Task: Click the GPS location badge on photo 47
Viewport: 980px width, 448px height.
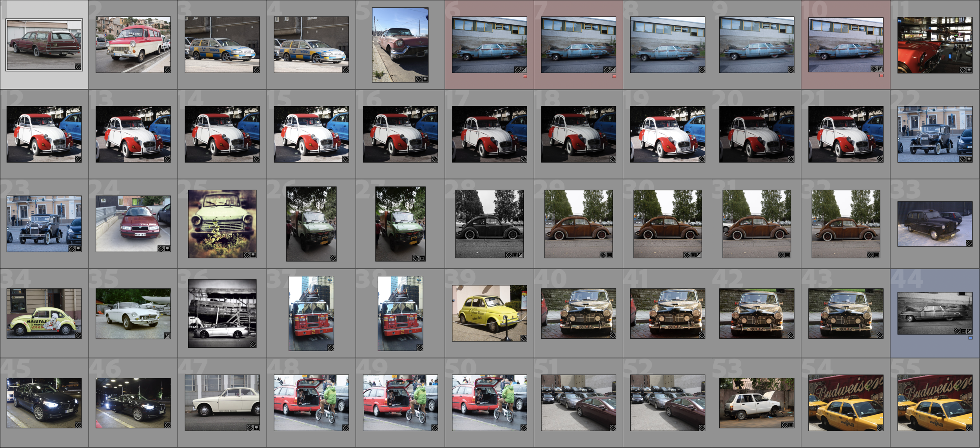Action: point(256,428)
